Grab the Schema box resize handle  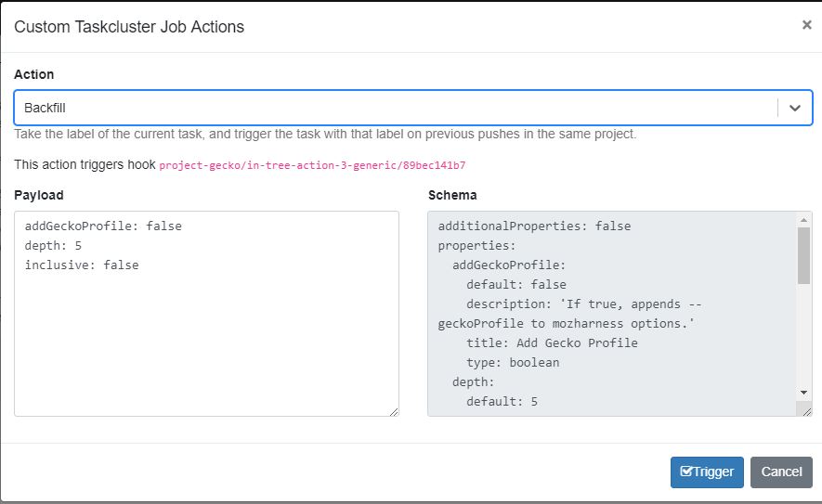[807, 412]
